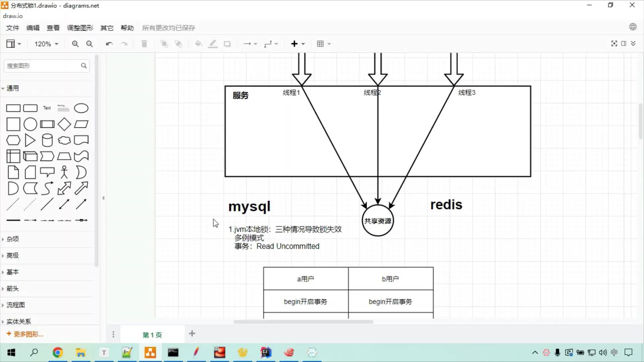Screen dimensions: 644x362
Task: Click the delete trash icon
Action: click(144, 44)
